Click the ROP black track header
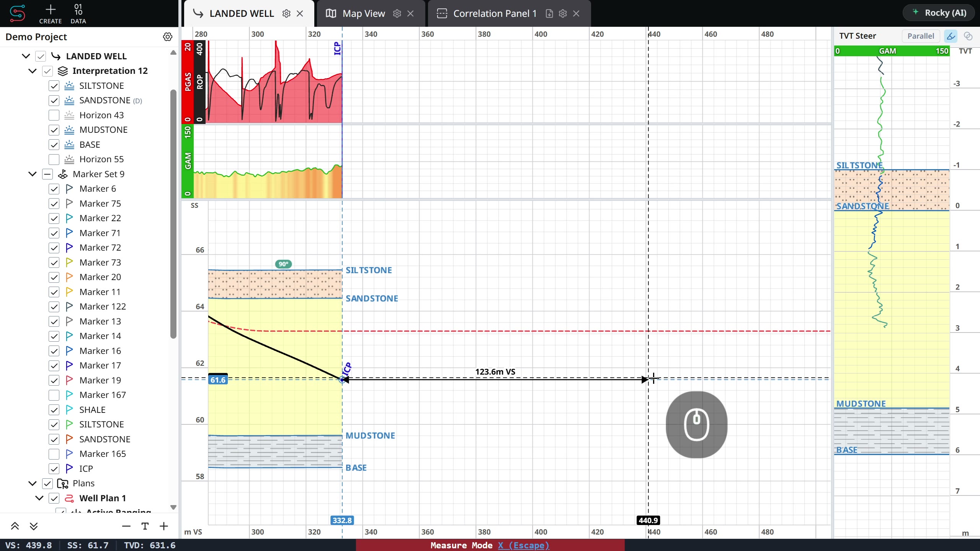 click(x=199, y=82)
